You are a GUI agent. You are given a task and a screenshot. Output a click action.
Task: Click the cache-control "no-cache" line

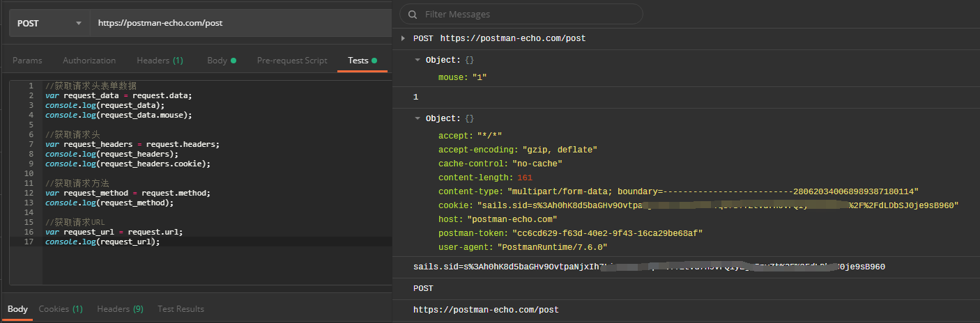point(500,164)
